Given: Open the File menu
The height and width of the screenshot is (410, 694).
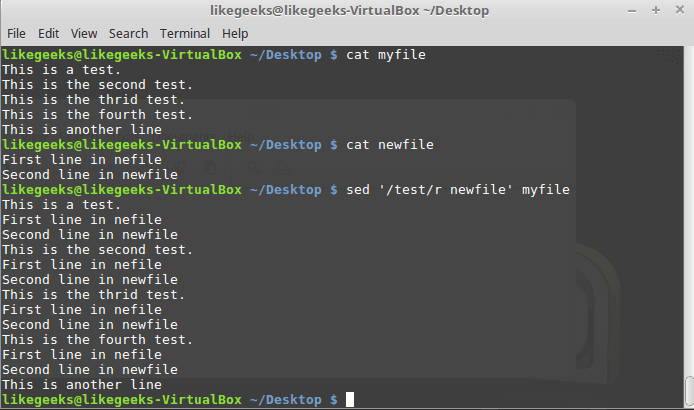Looking at the screenshot, I should (16, 34).
